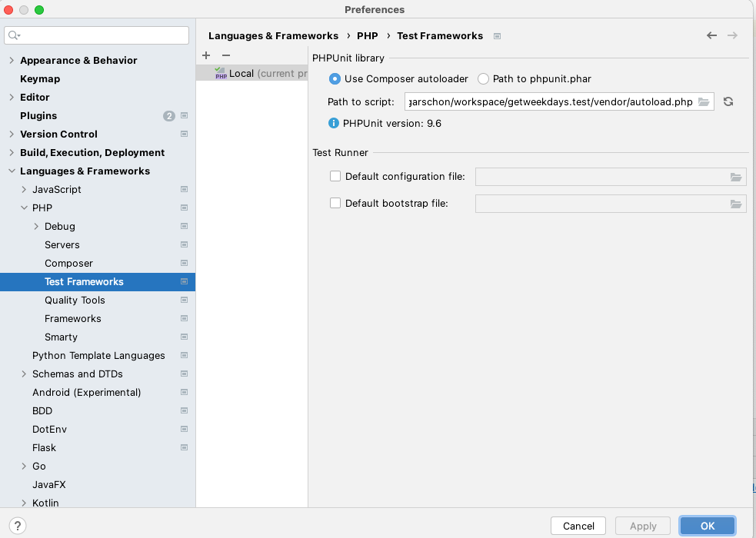Viewport: 756px width, 538px height.
Task: Expand Schemas and DTDs node
Action: tap(24, 374)
